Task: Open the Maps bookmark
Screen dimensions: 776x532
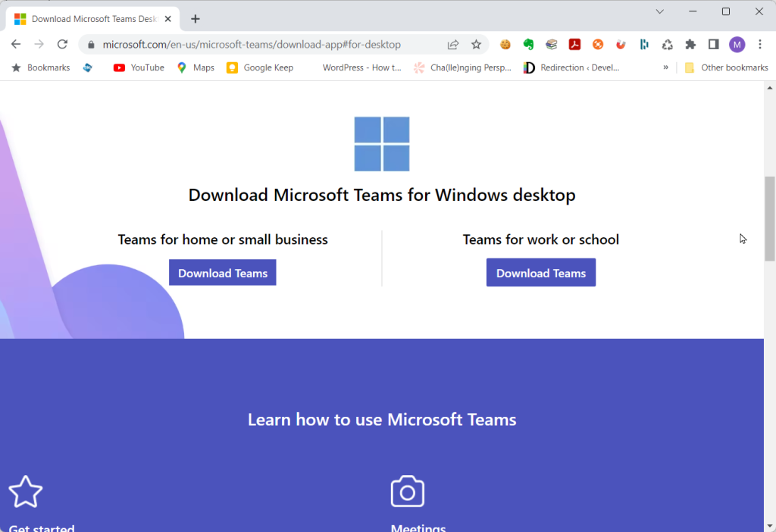Action: [196, 67]
